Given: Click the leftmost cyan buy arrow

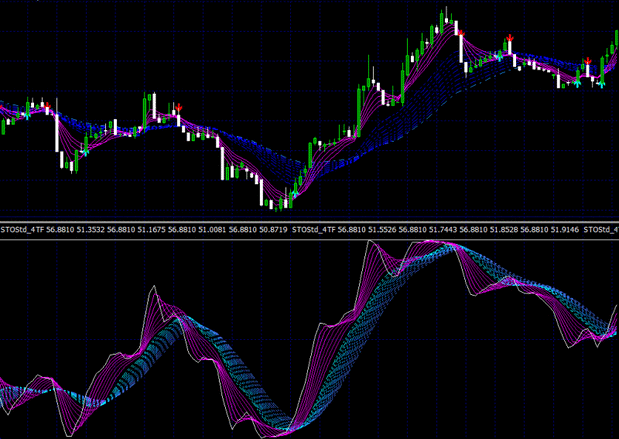Looking at the screenshot, I should 27,115.
